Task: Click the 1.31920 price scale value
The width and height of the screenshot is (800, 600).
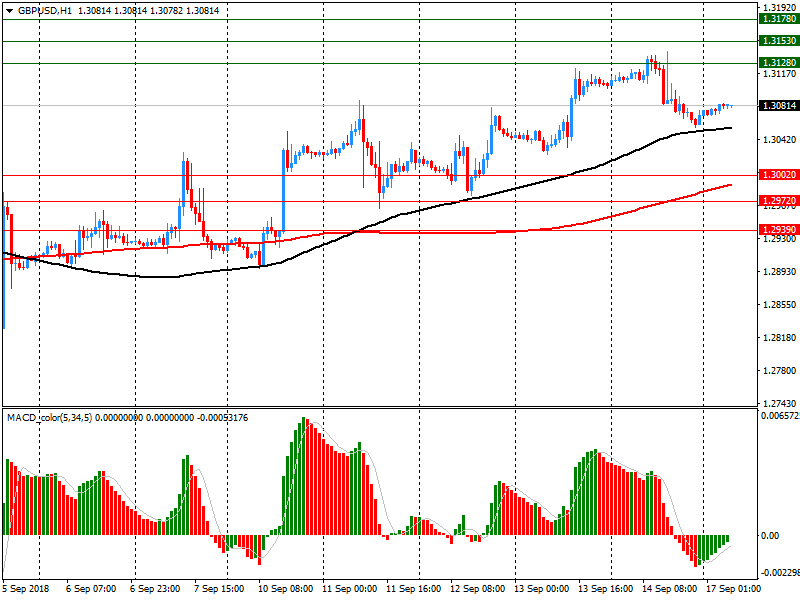Action: [779, 8]
